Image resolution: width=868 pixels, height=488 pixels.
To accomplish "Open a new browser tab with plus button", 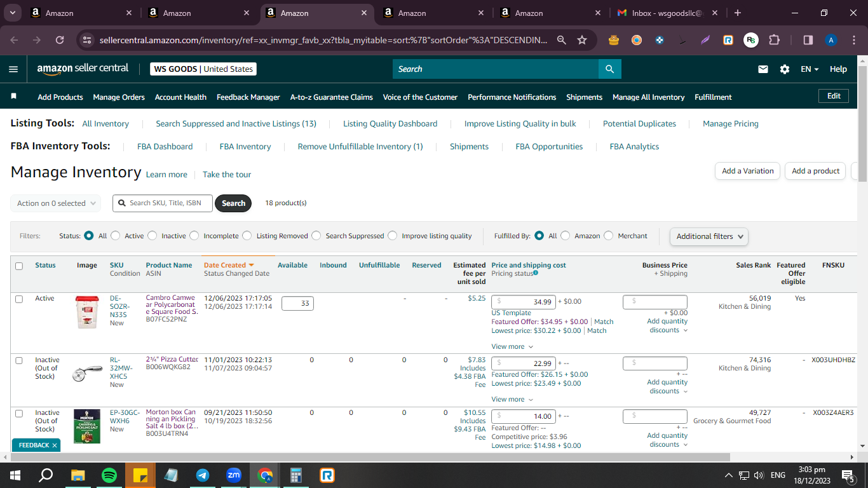I will click(x=737, y=13).
